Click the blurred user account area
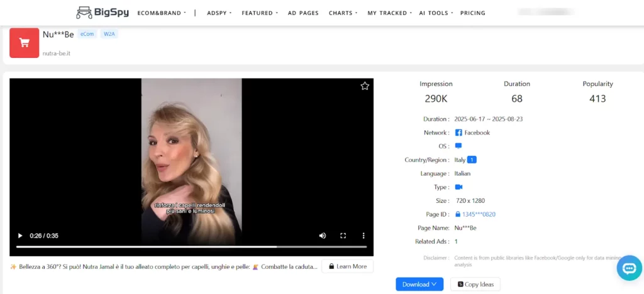This screenshot has width=644, height=294. pos(546,12)
